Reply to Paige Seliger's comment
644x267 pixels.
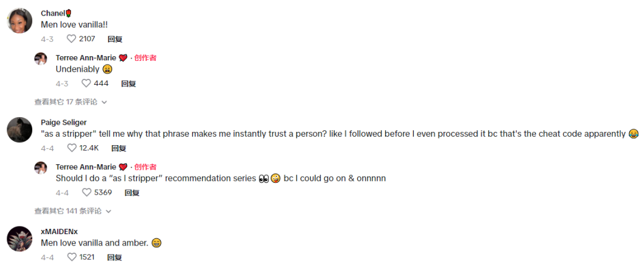tap(119, 148)
